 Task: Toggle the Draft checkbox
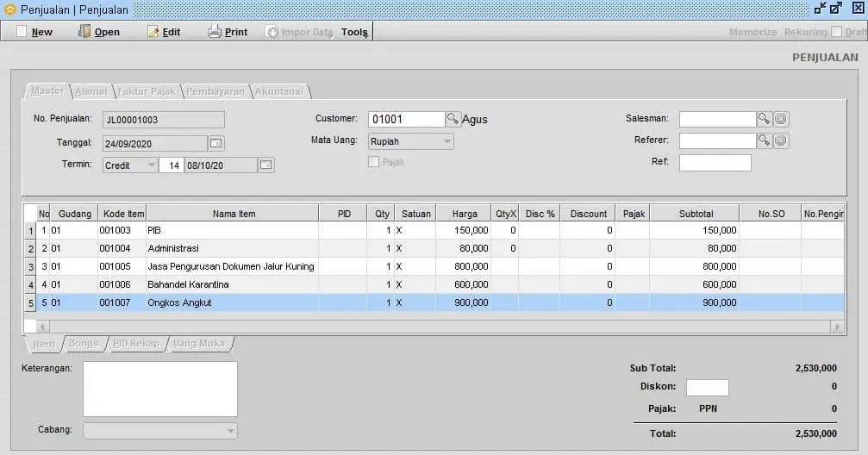(x=836, y=32)
